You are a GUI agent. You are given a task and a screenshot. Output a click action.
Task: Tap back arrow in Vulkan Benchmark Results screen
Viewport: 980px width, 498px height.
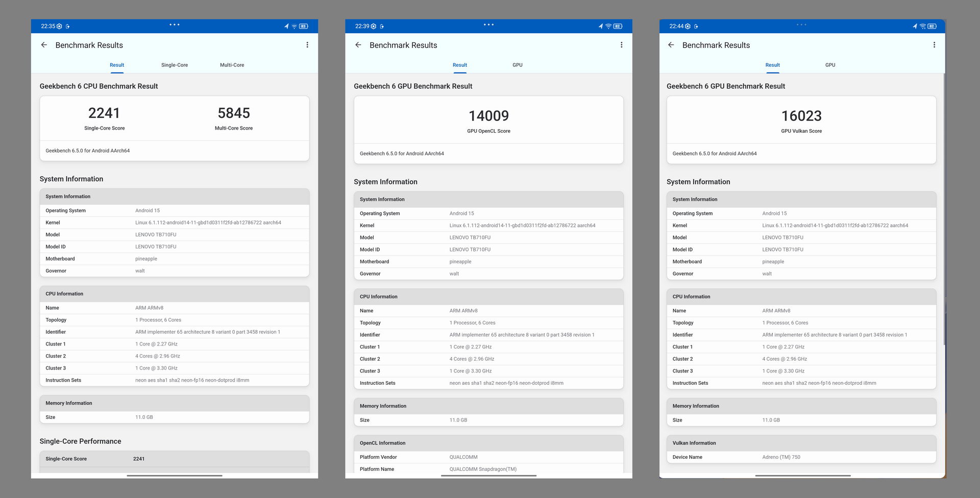(671, 45)
